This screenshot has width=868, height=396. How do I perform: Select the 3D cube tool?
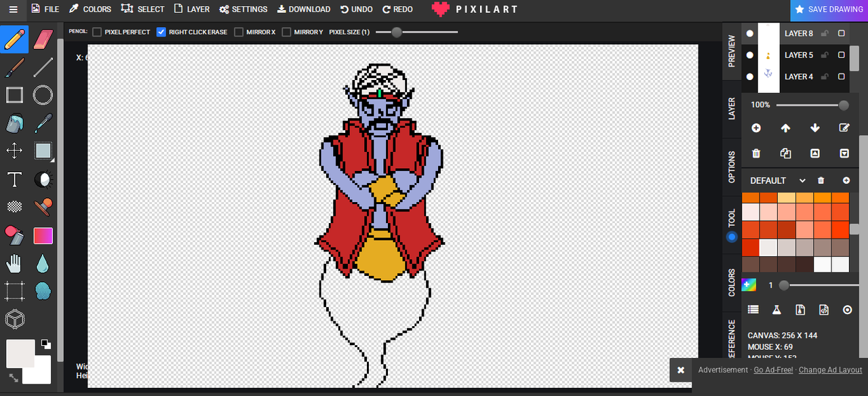point(14,319)
